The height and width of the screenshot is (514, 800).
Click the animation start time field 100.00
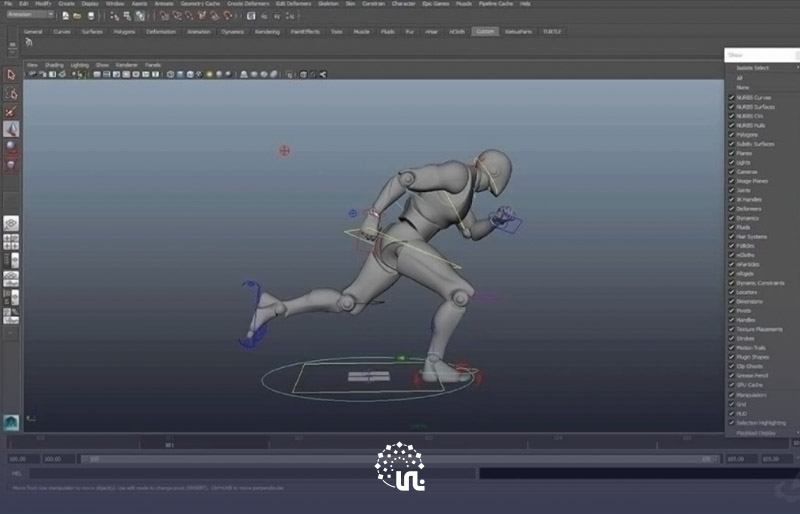pos(23,459)
